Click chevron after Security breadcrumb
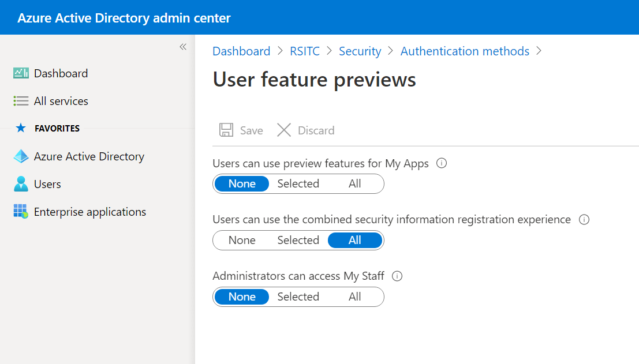The width and height of the screenshot is (639, 364). (x=391, y=51)
